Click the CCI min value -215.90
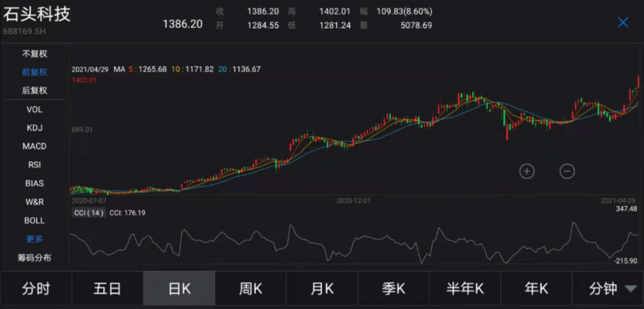Image resolution: width=644 pixels, height=309 pixels. point(625,261)
